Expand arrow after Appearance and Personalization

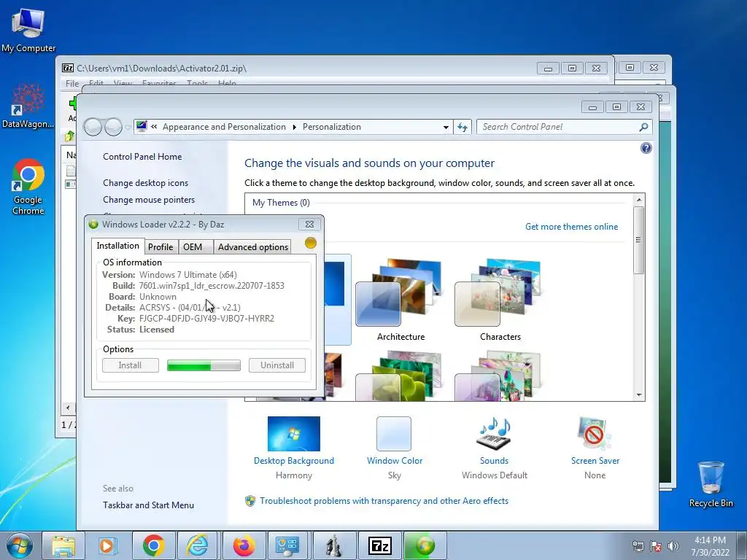294,127
